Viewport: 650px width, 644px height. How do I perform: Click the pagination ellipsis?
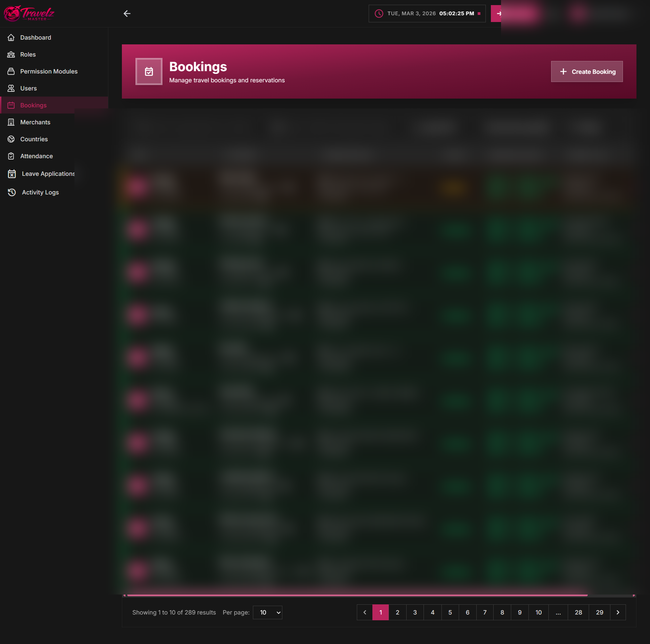tap(558, 612)
